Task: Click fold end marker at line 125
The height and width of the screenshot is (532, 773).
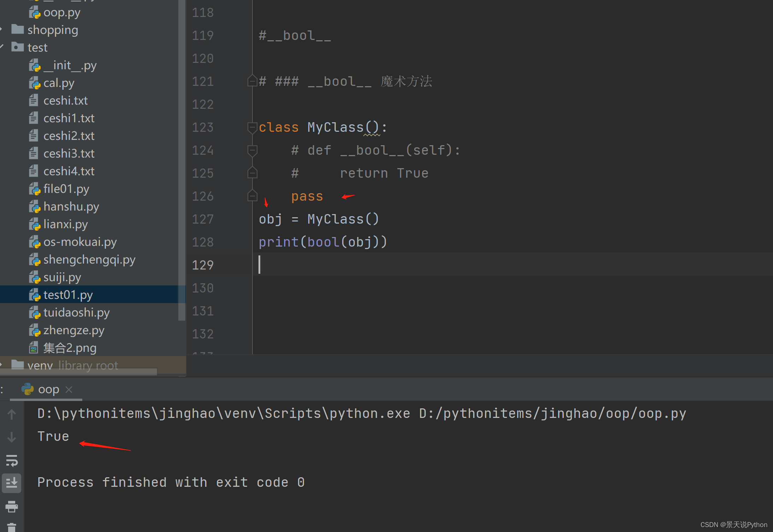Action: 252,172
